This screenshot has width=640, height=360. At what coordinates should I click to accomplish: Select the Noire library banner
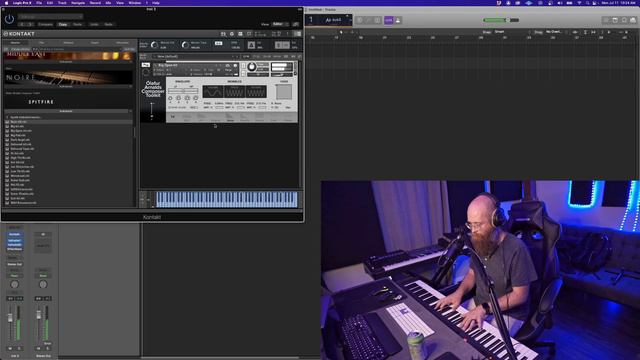pyautogui.click(x=68, y=77)
